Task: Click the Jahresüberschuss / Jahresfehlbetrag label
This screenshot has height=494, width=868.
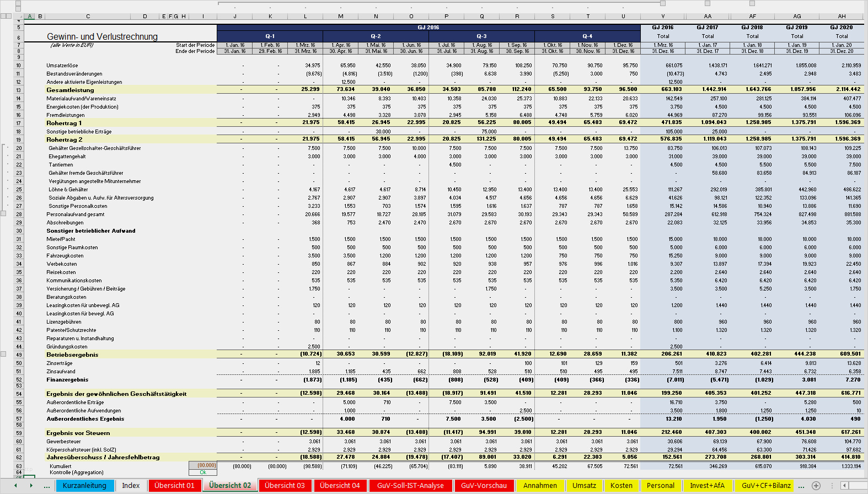Action: tap(103, 457)
